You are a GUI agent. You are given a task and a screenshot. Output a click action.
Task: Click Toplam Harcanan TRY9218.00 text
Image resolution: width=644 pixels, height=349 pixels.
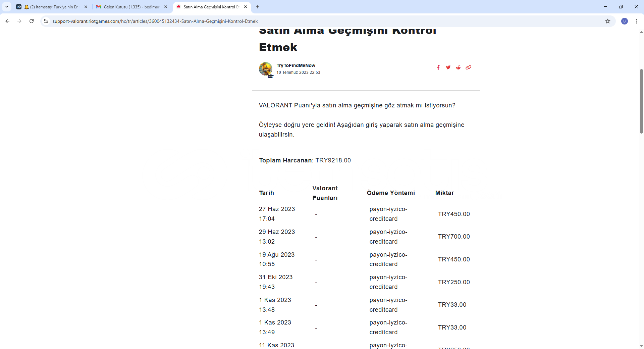305,160
